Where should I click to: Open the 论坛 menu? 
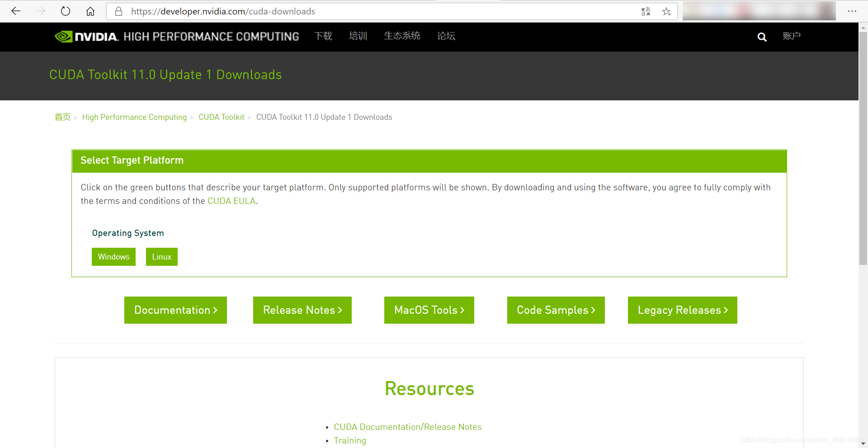point(446,36)
